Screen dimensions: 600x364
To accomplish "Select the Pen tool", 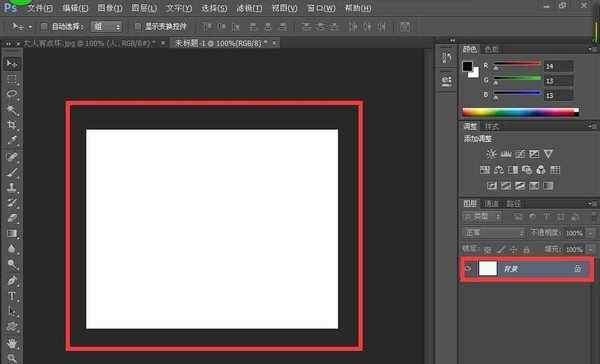I will (x=12, y=281).
